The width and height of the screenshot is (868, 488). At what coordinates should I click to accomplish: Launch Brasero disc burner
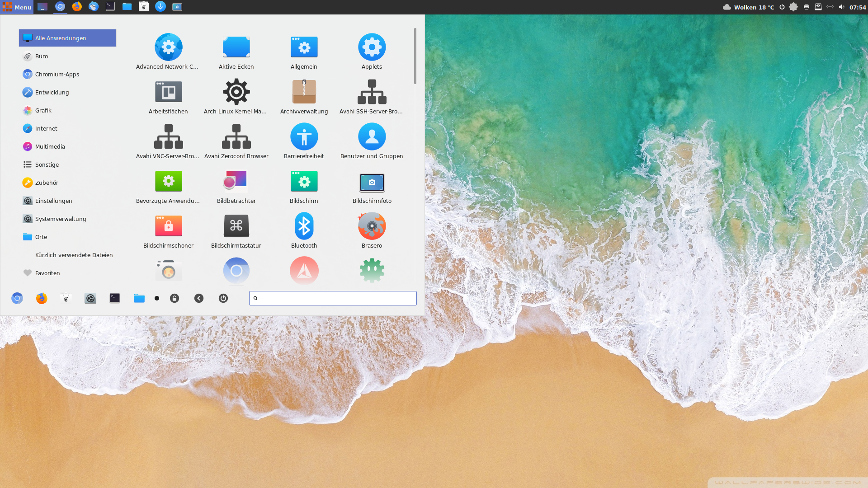click(372, 226)
